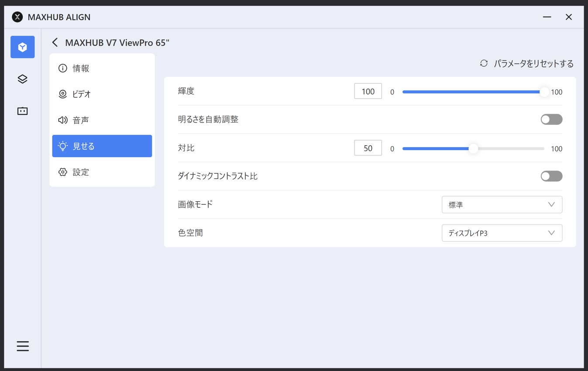Open the 情報 menu section
Viewport: 588px width, 371px height.
(81, 68)
